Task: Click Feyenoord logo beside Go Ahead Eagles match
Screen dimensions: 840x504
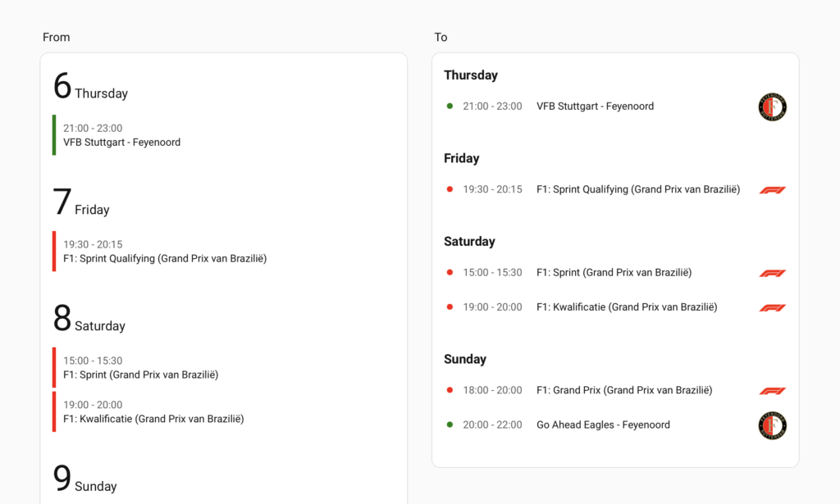Action: tap(772, 425)
